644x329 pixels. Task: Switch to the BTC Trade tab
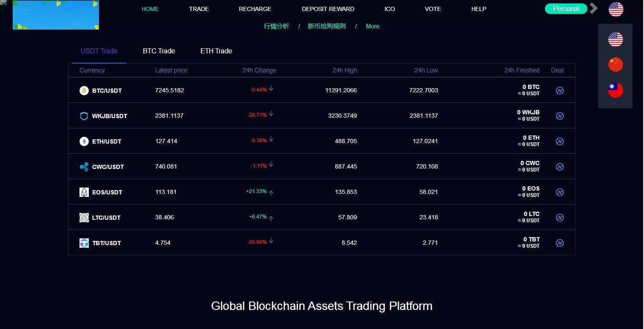coord(159,51)
